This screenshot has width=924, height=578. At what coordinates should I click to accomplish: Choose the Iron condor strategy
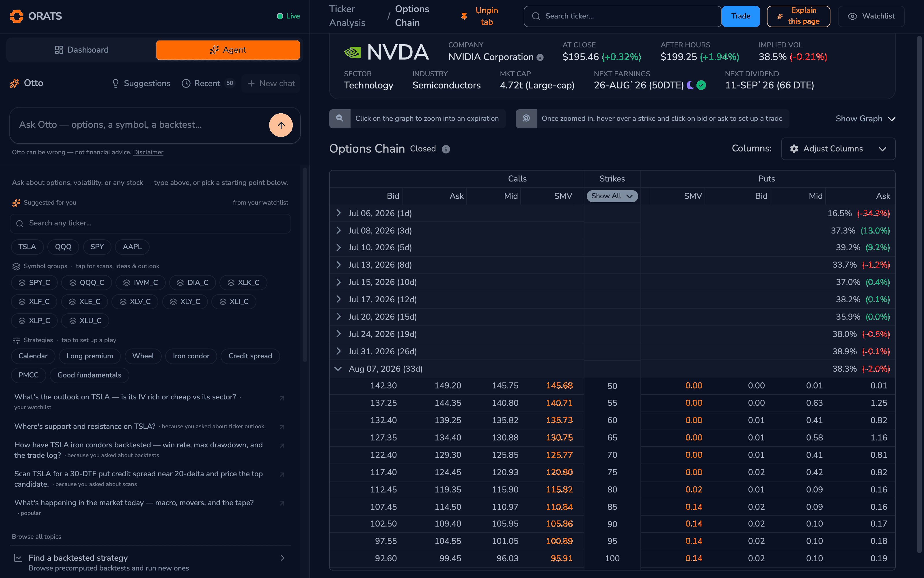pyautogui.click(x=191, y=356)
